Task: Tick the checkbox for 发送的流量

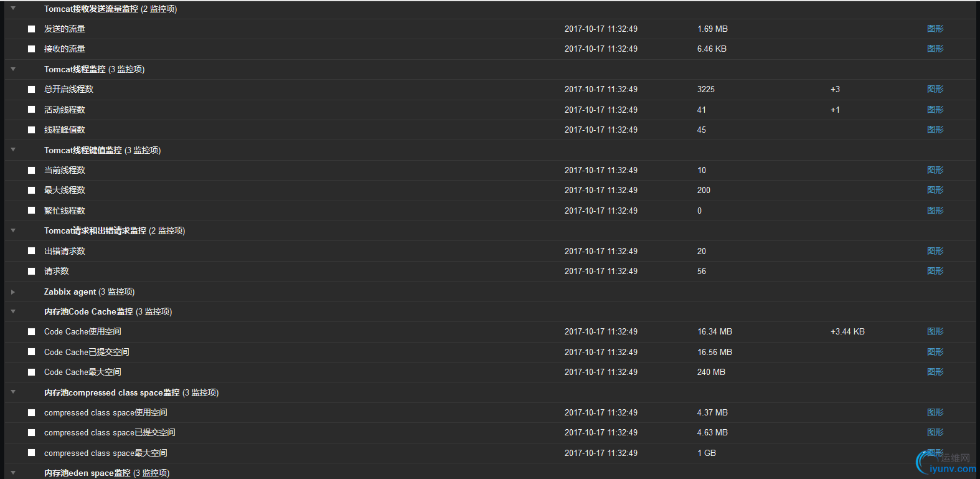Action: [31, 29]
